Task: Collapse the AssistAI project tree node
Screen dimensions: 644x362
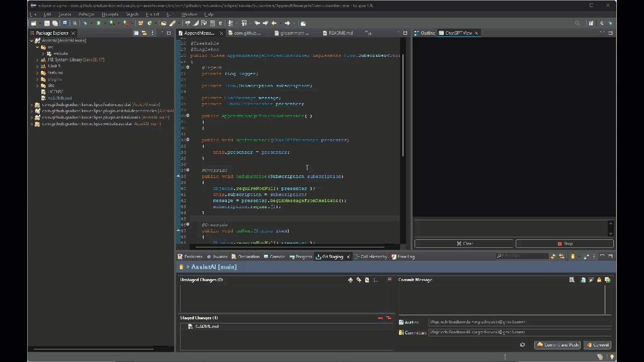Action: pyautogui.click(x=32, y=41)
